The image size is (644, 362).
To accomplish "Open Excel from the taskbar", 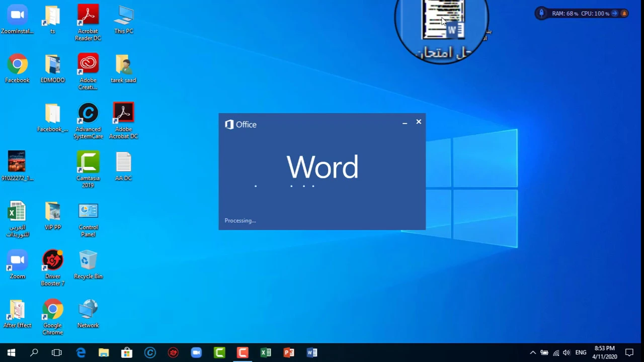I will point(266,352).
